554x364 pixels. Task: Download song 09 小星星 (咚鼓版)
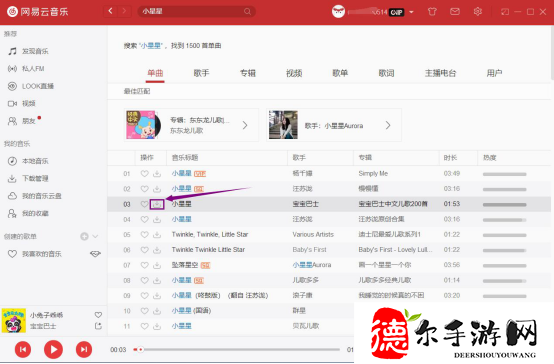tap(157, 296)
